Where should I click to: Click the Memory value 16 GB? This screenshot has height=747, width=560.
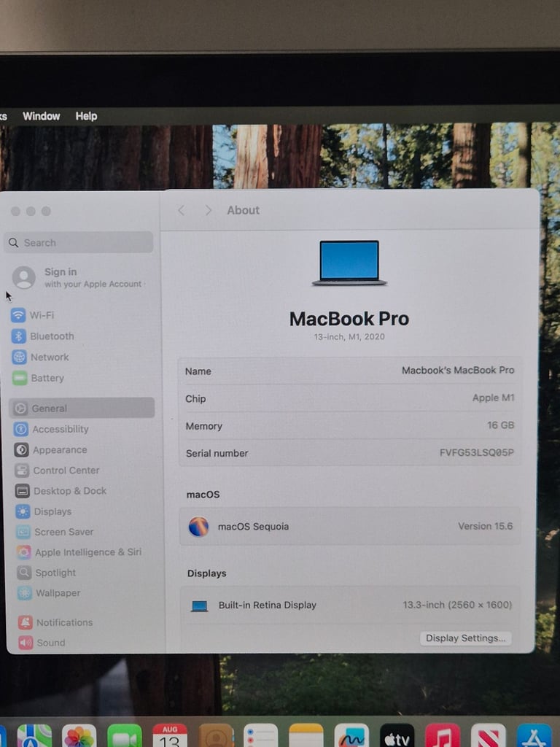pyautogui.click(x=500, y=425)
